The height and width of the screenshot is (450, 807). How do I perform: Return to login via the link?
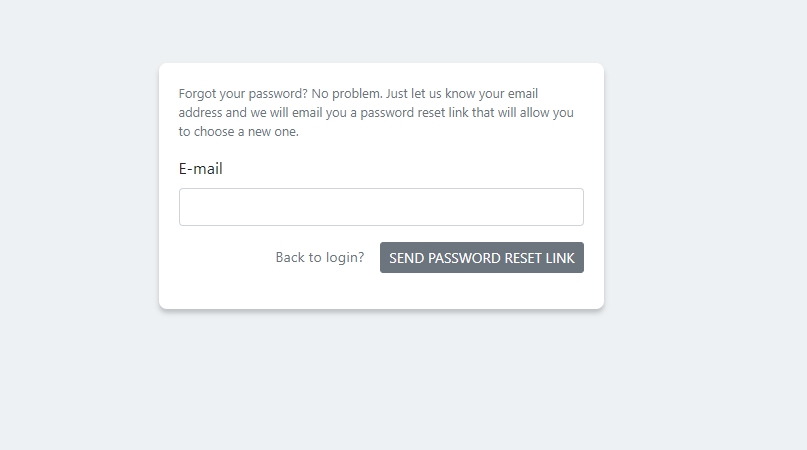point(319,258)
